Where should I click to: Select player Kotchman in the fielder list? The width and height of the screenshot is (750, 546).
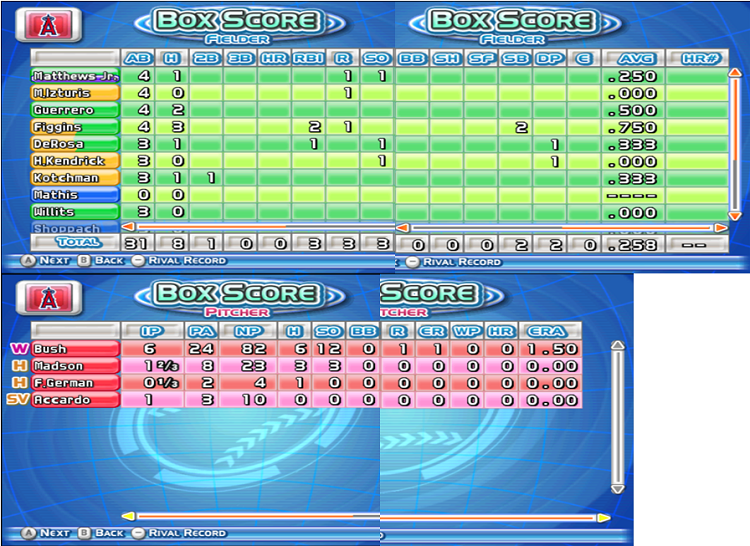(x=75, y=178)
